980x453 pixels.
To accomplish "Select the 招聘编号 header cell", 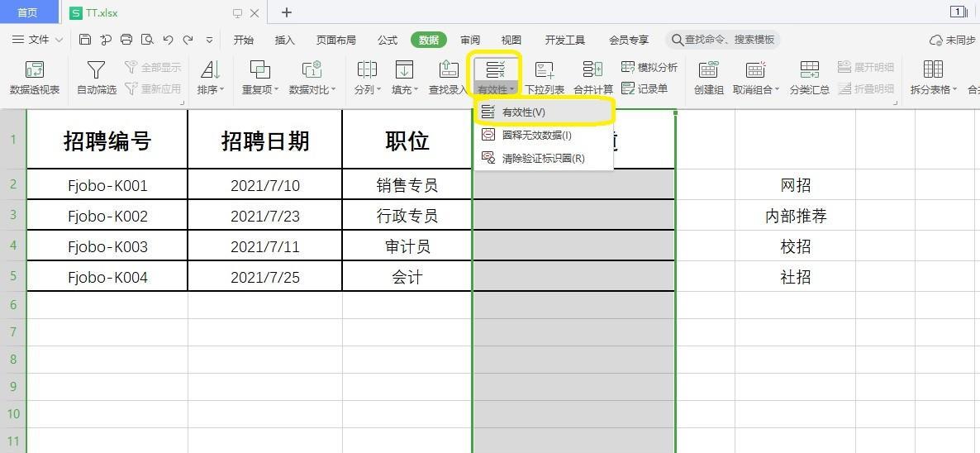I will point(107,140).
